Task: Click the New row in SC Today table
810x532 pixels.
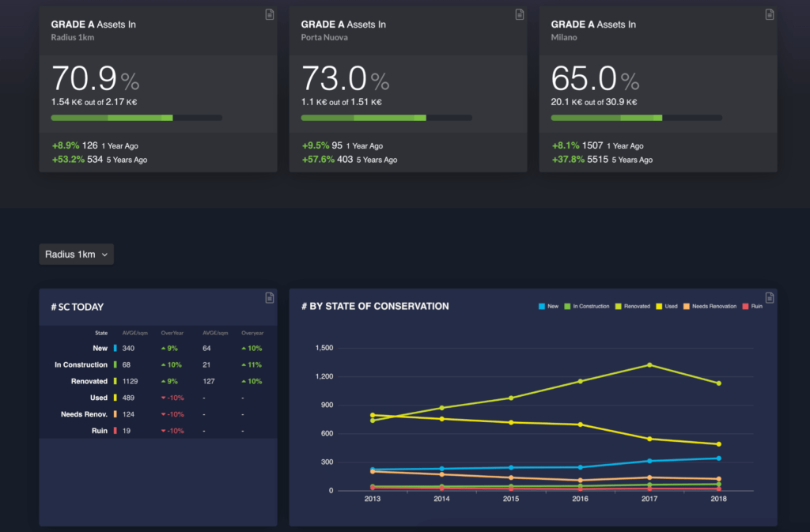Action: click(x=100, y=348)
